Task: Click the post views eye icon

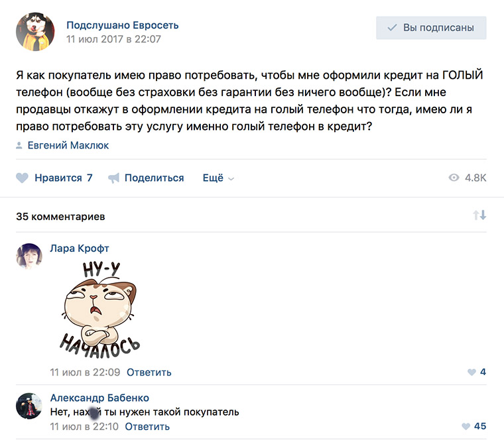Action: 454,178
